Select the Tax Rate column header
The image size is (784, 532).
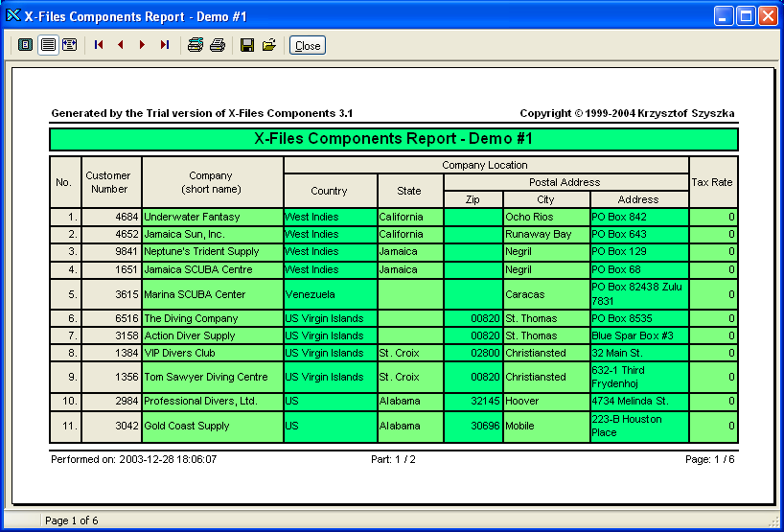coord(712,182)
